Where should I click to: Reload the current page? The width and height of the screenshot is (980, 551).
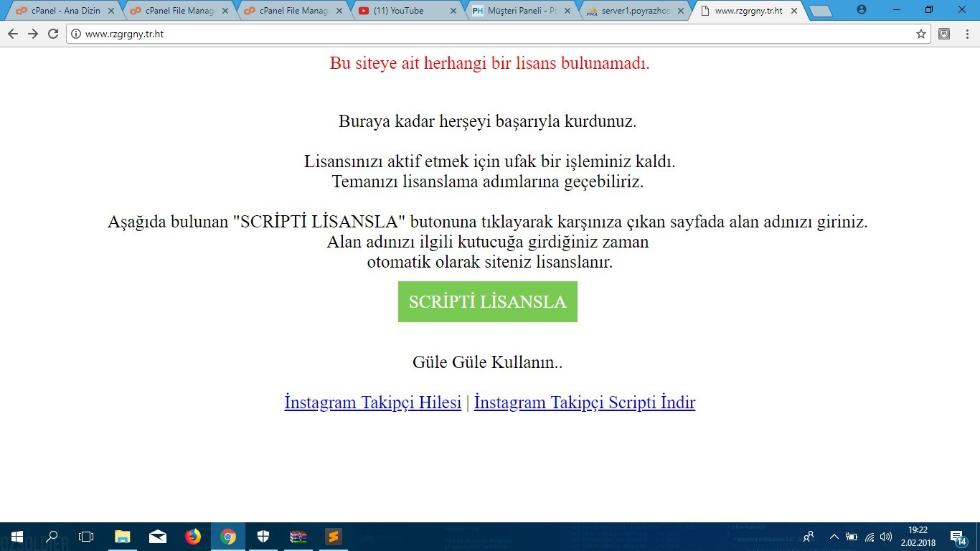(x=53, y=34)
